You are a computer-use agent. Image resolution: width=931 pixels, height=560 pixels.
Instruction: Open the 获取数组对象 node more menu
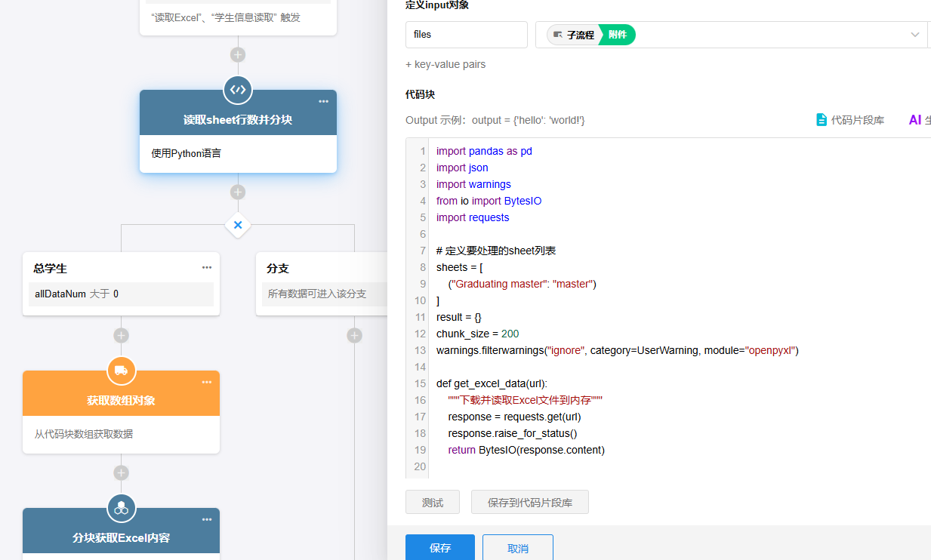(207, 382)
